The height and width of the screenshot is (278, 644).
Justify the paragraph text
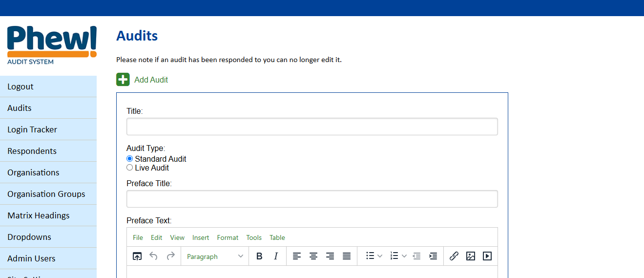(x=347, y=256)
